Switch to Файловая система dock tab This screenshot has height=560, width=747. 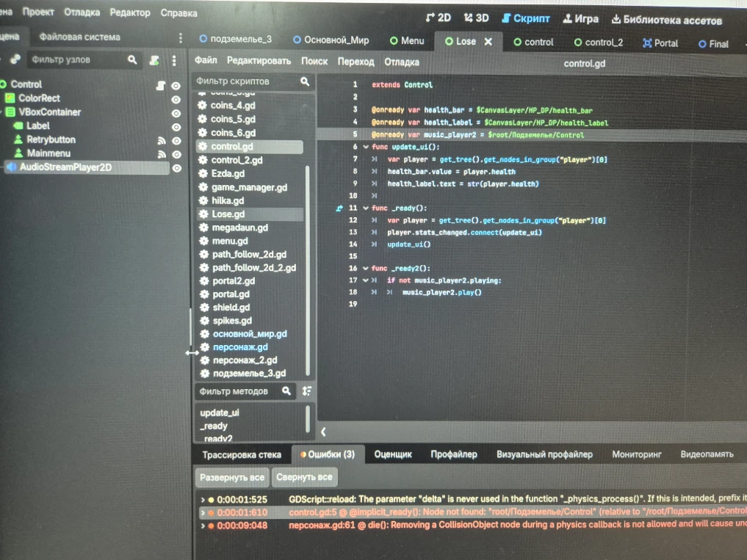click(x=79, y=37)
